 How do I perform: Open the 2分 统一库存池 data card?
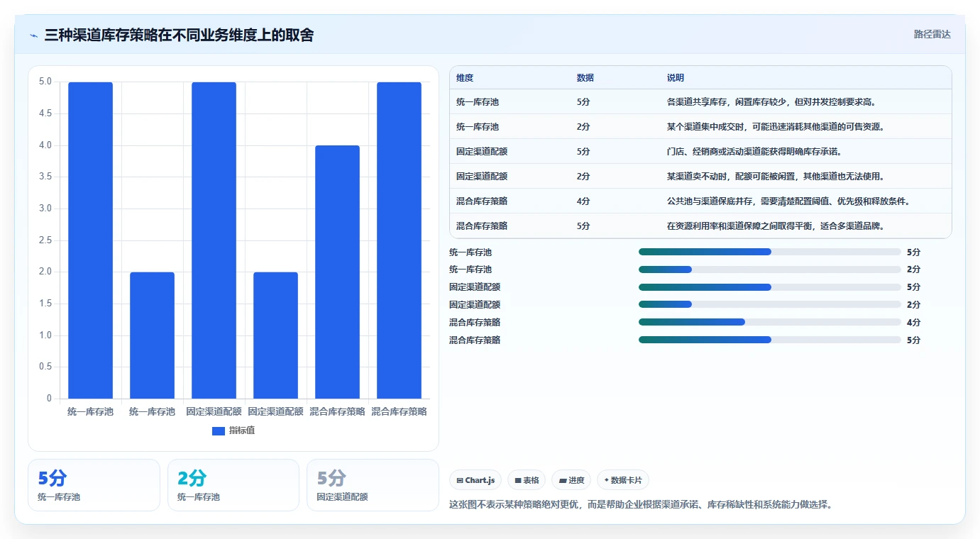(x=233, y=485)
